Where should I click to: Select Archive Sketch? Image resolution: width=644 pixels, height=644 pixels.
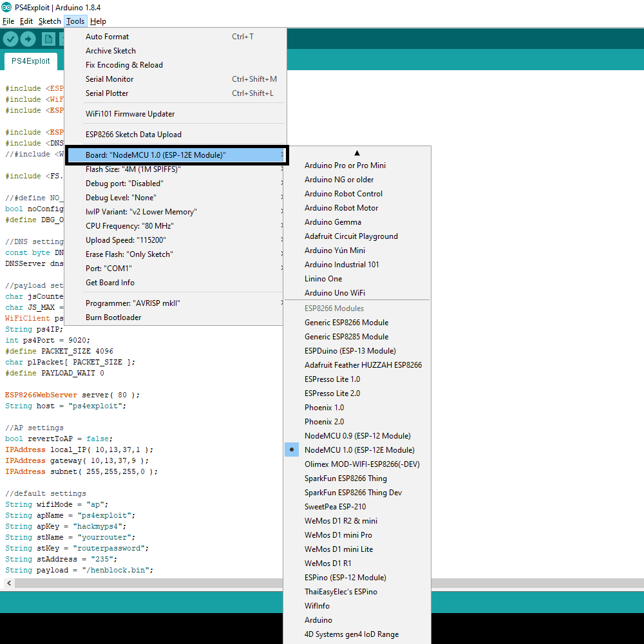[x=175, y=50]
